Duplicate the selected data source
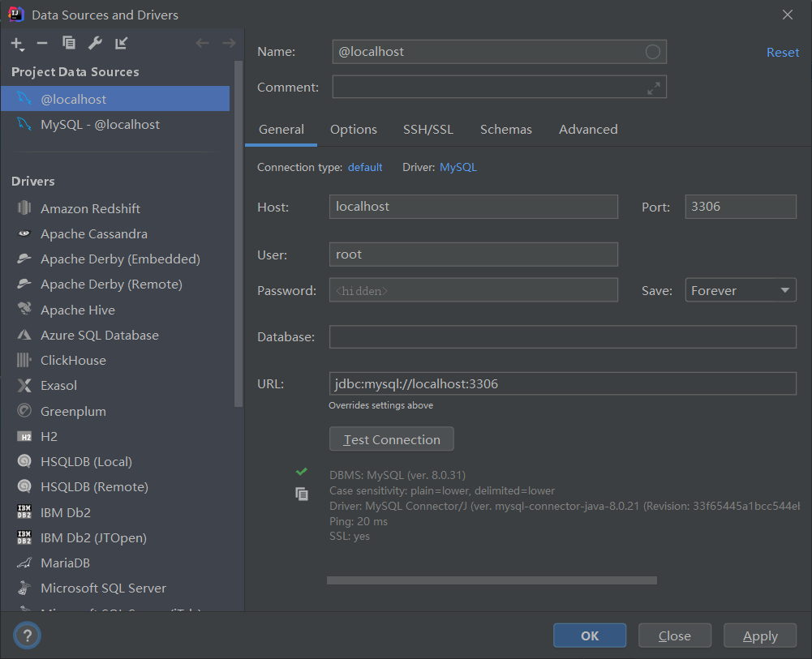Screen dimensions: 812x659 [69, 43]
